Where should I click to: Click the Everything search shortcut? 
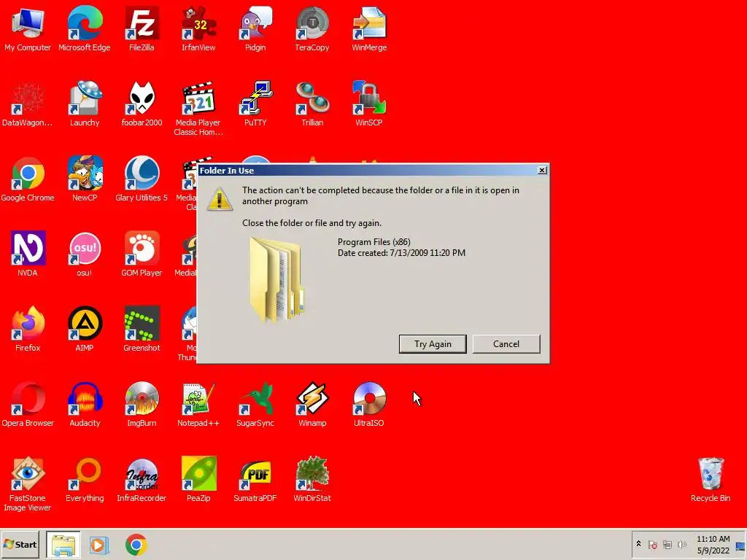point(85,480)
